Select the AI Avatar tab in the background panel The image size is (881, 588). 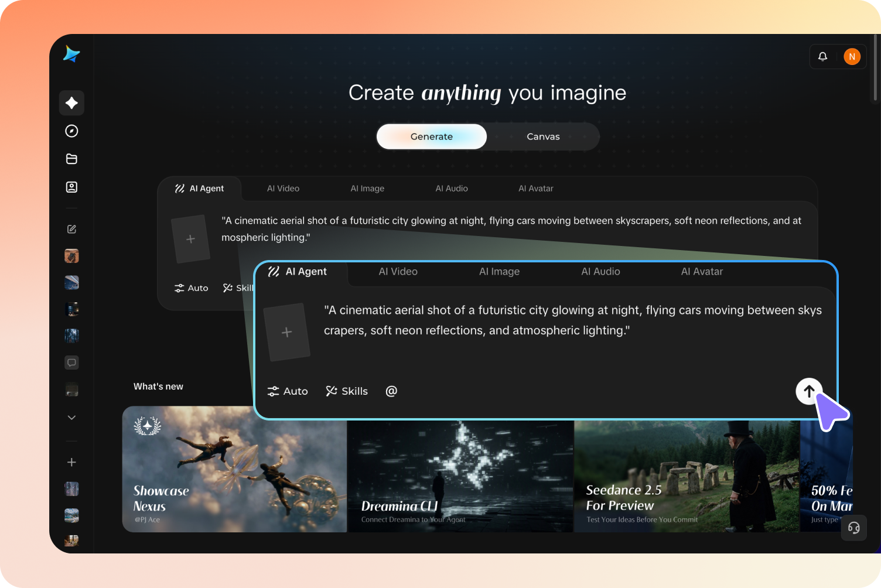(x=536, y=189)
